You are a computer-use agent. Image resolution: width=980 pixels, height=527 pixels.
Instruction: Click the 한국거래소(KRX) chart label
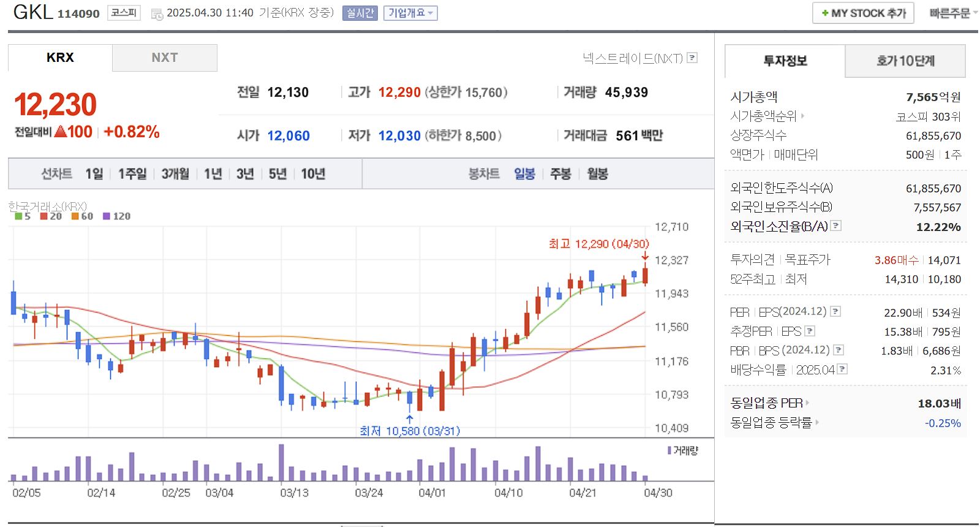coord(48,207)
